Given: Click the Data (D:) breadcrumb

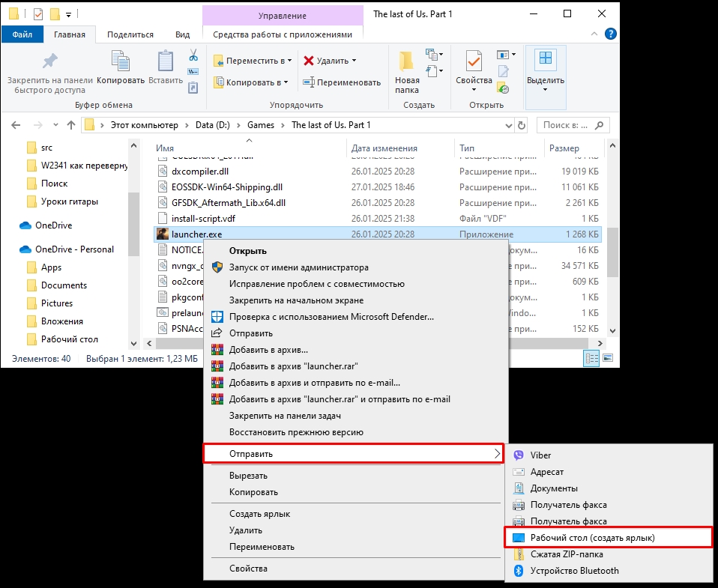Looking at the screenshot, I should pos(212,125).
